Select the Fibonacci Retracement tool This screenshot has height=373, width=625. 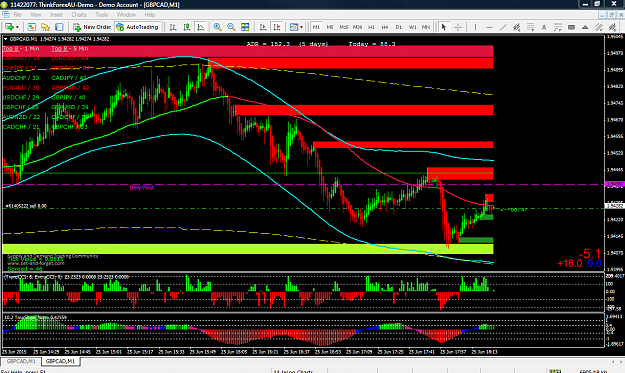pyautogui.click(x=530, y=27)
